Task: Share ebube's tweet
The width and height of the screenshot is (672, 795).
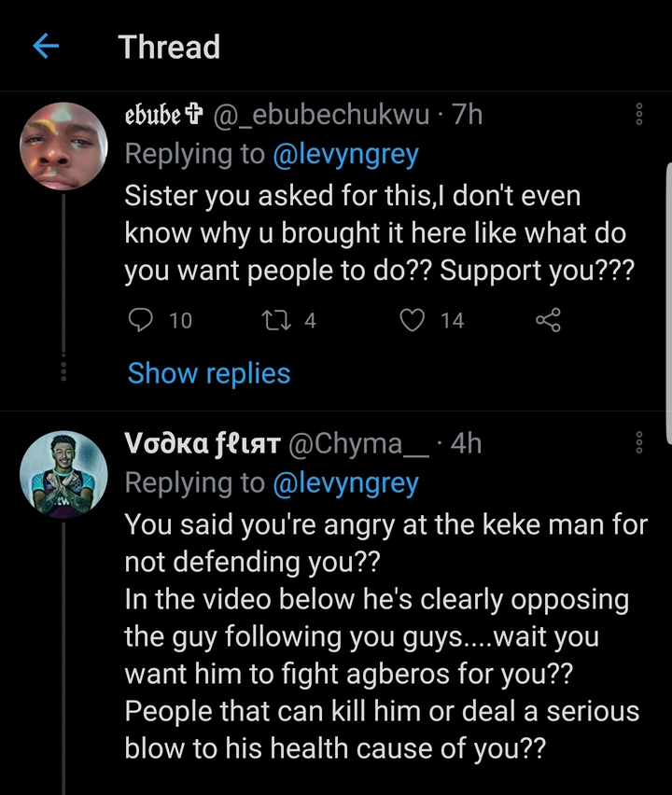Action: 548,321
